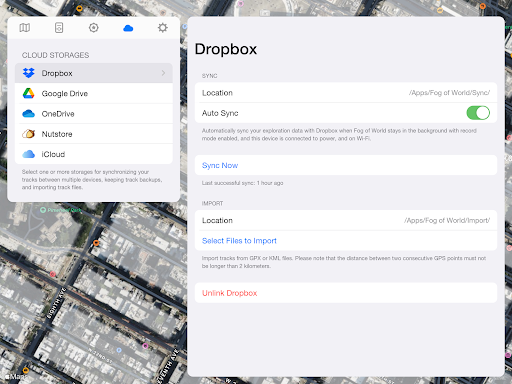
Task: Open the settings gear tab
Action: tap(163, 28)
